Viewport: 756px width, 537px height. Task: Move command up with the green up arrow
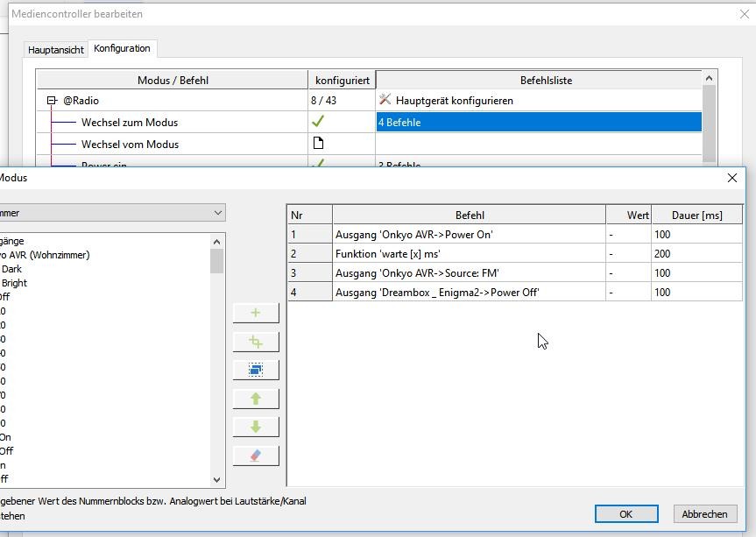255,399
